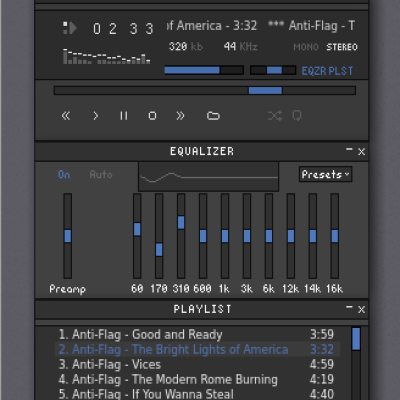Select If You Wanna Steal track

[x=197, y=394]
